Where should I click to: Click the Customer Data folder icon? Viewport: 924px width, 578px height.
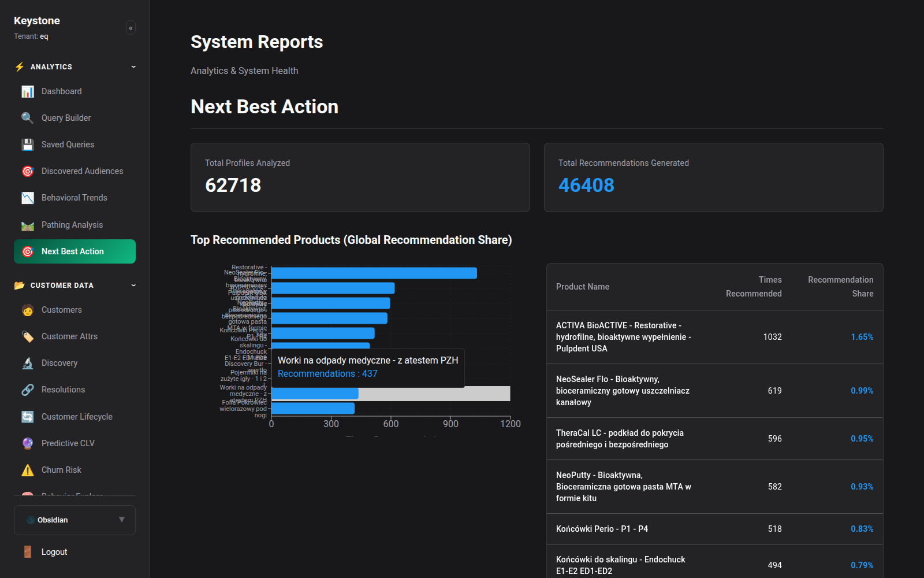pyautogui.click(x=20, y=286)
